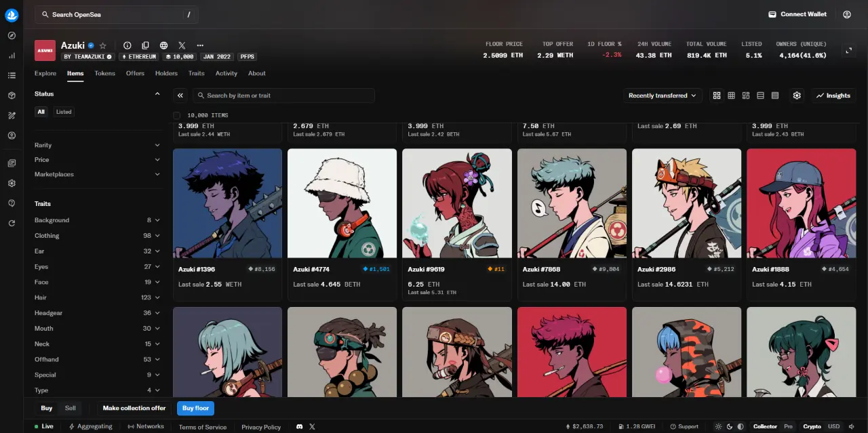Open the Azuki collection info icon

tap(127, 45)
